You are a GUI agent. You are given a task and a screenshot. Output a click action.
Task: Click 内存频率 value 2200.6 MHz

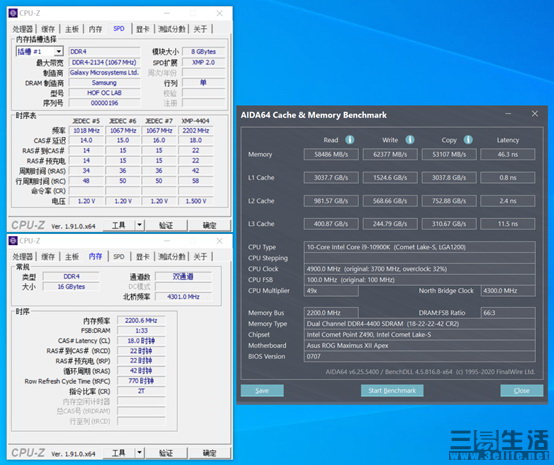(x=141, y=320)
